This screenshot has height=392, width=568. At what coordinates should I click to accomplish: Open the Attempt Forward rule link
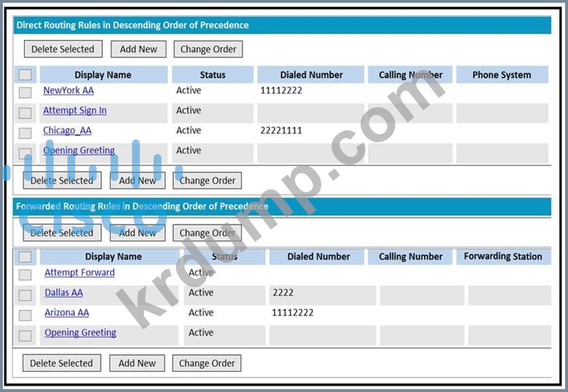click(79, 273)
